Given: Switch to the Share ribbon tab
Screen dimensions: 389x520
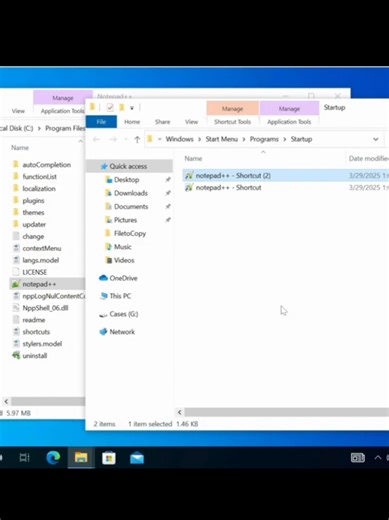Looking at the screenshot, I should [x=162, y=122].
